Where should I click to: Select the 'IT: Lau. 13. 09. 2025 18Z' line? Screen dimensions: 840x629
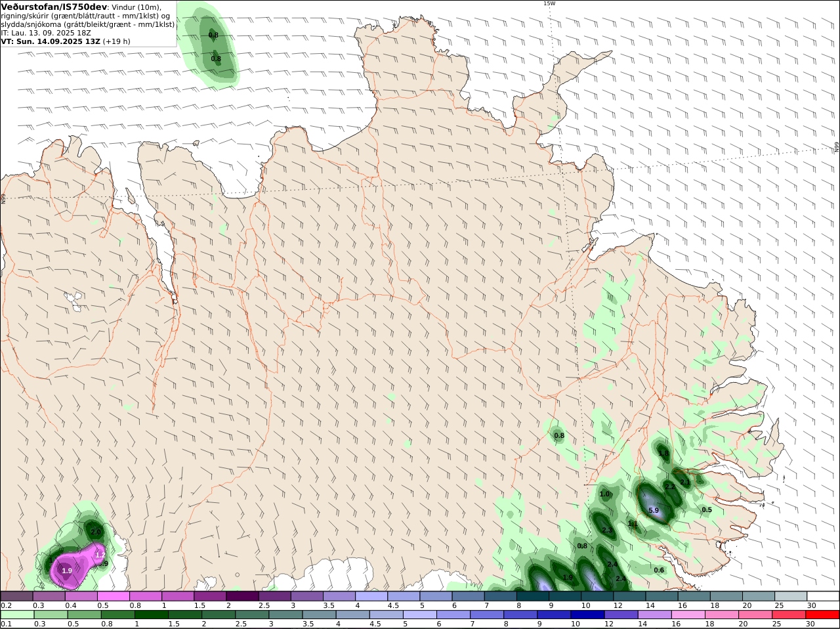[x=46, y=33]
